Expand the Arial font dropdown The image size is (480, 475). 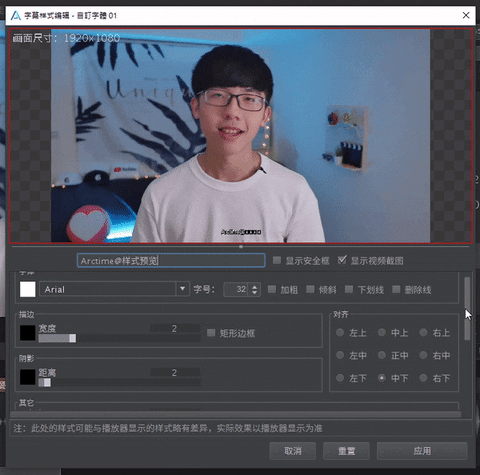click(x=182, y=289)
